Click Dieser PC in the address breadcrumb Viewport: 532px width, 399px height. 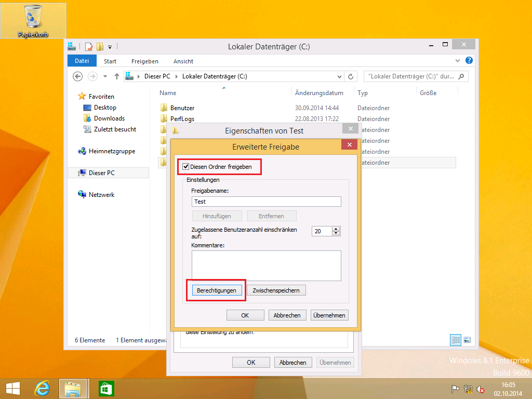click(x=157, y=76)
